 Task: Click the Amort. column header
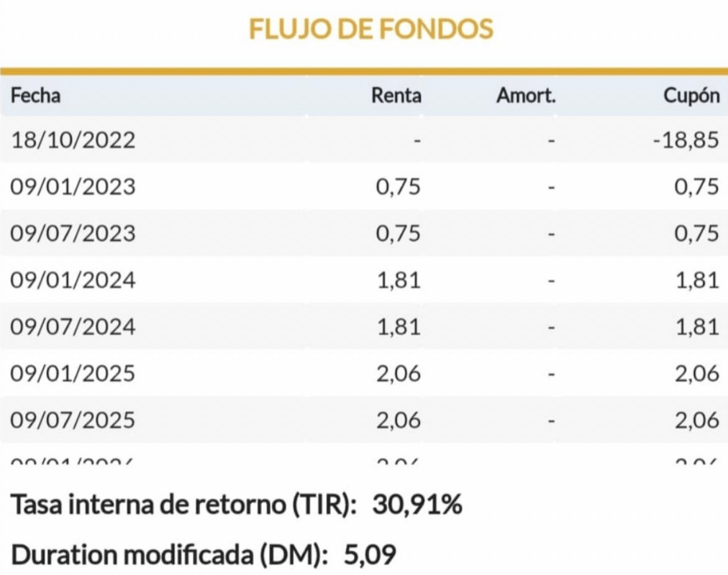tap(526, 96)
